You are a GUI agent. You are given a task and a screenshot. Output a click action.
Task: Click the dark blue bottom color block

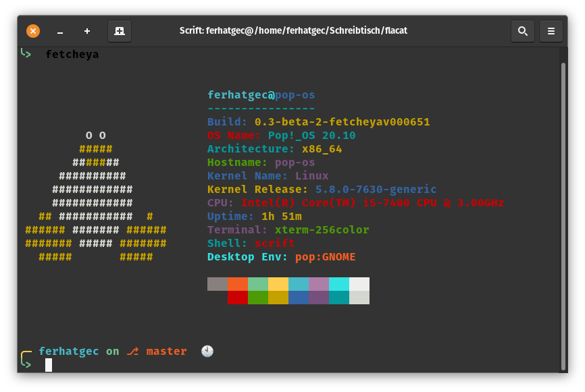tap(299, 298)
